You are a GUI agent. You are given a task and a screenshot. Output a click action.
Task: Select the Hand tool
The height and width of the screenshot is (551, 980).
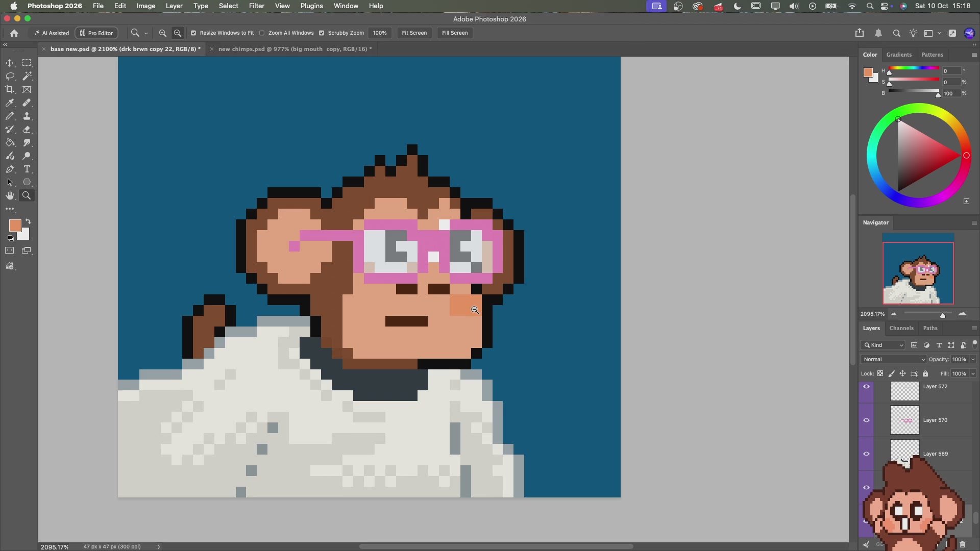[10, 195]
